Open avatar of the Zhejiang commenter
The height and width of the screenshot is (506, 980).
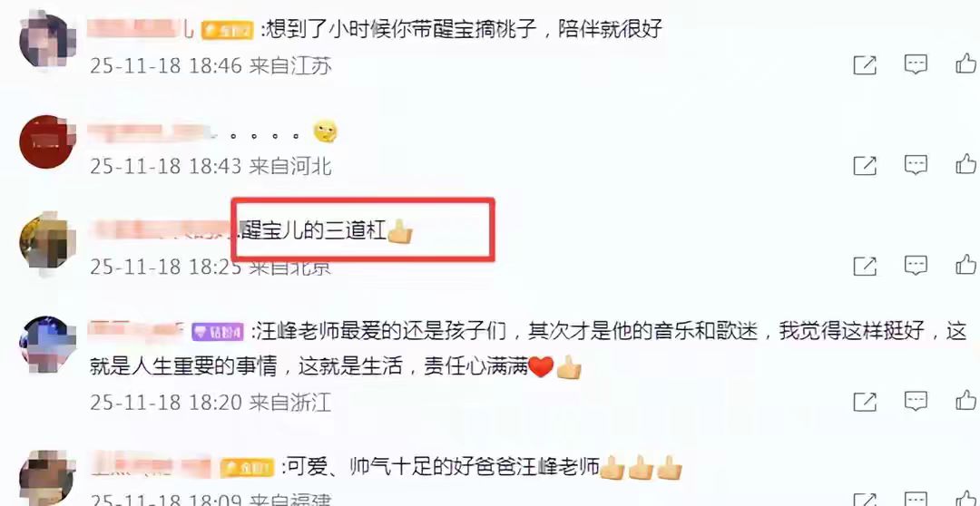tap(47, 344)
